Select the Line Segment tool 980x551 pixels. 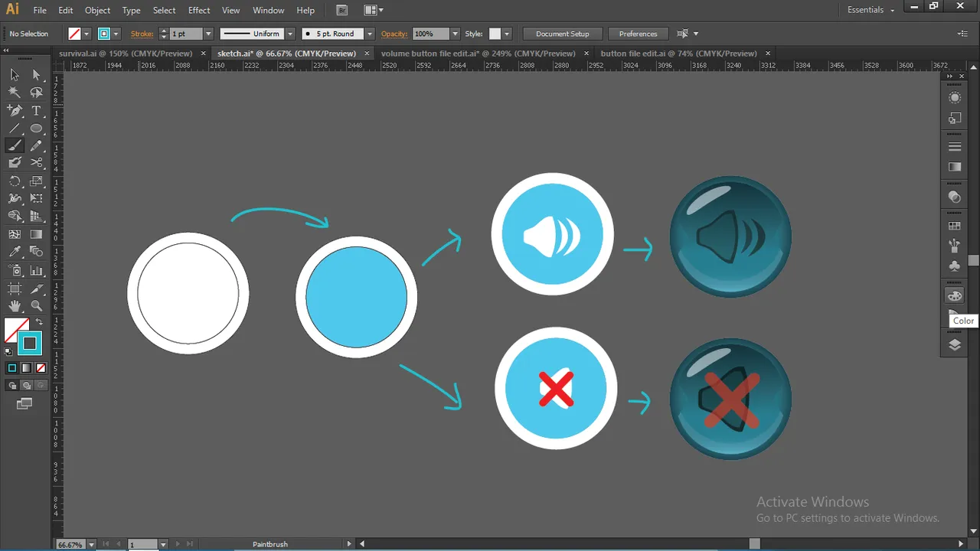point(15,128)
